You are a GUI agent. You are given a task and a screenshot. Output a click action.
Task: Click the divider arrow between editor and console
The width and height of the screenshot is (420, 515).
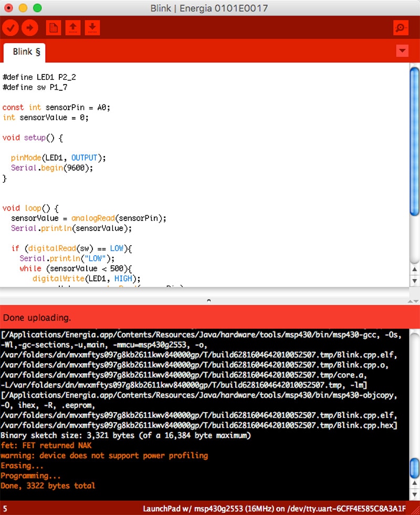coord(209,301)
